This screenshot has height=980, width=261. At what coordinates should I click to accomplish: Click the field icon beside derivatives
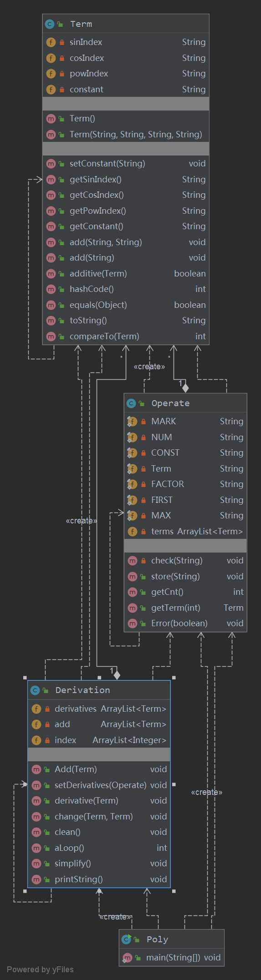point(36,709)
